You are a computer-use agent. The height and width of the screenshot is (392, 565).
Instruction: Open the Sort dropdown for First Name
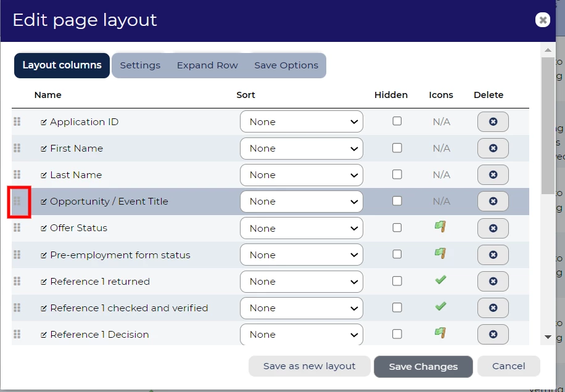(x=301, y=149)
